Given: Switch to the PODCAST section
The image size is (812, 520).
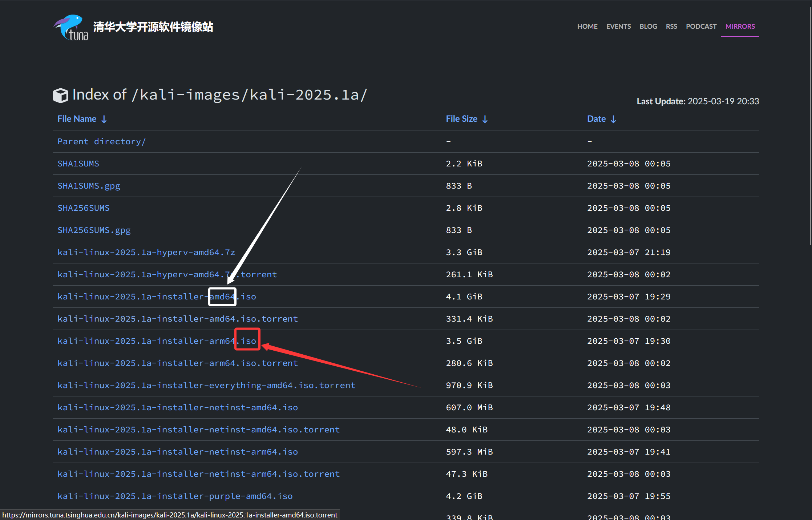Looking at the screenshot, I should 701,27.
